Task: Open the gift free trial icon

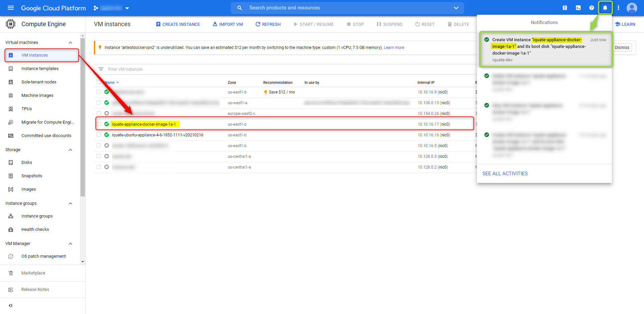Action: (x=565, y=8)
